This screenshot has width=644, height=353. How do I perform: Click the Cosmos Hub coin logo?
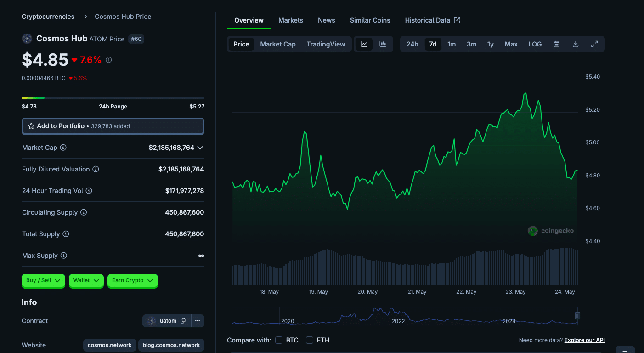(x=27, y=39)
